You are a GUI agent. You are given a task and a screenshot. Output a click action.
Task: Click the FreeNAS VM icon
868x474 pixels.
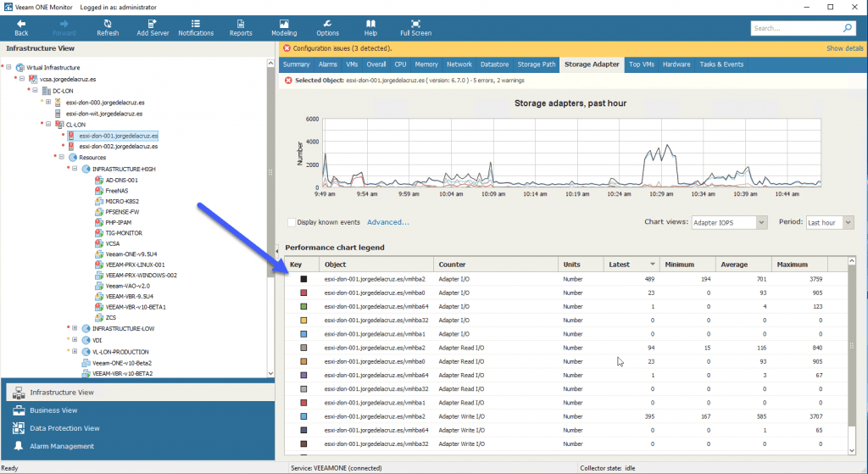click(x=99, y=191)
